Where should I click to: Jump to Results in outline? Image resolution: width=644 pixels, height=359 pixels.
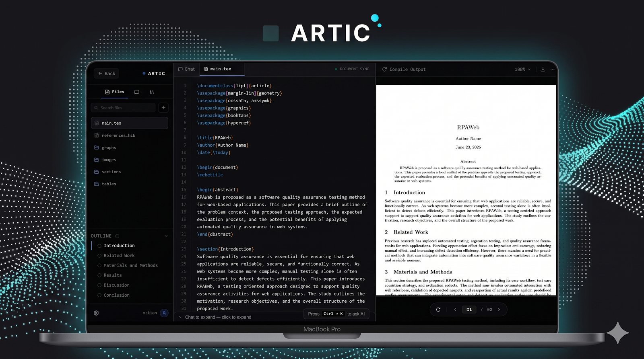click(x=113, y=275)
